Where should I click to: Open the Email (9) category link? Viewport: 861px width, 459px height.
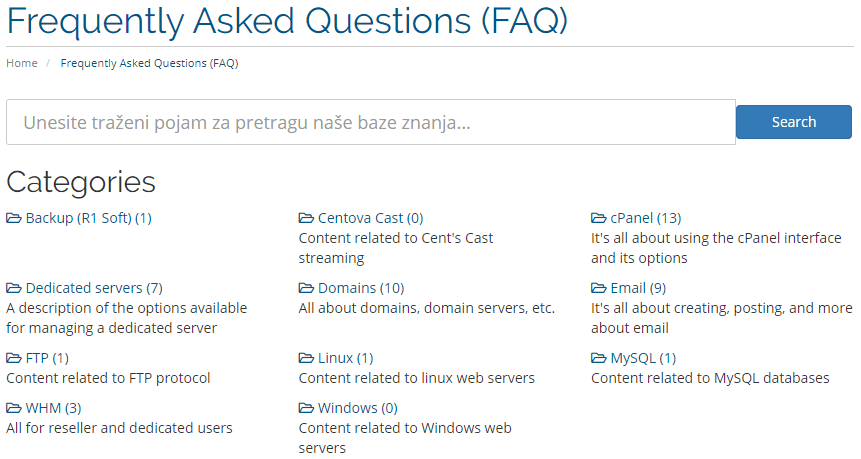tap(638, 288)
